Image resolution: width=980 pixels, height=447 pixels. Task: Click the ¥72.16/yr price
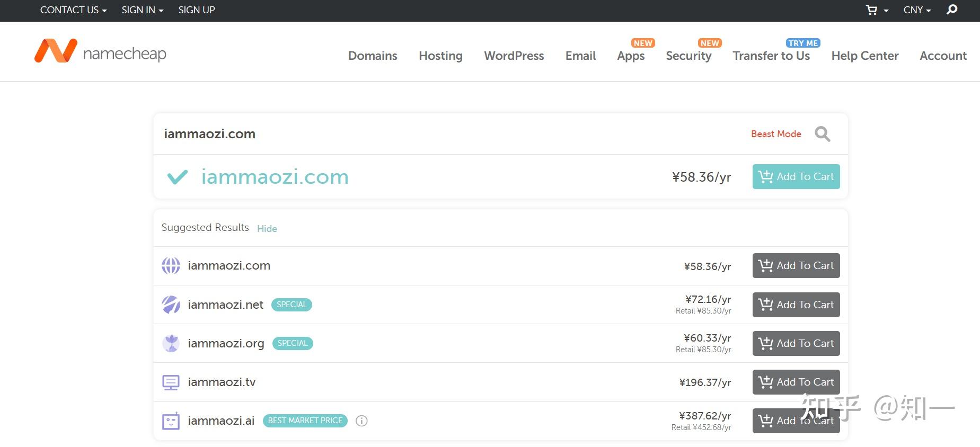(708, 299)
